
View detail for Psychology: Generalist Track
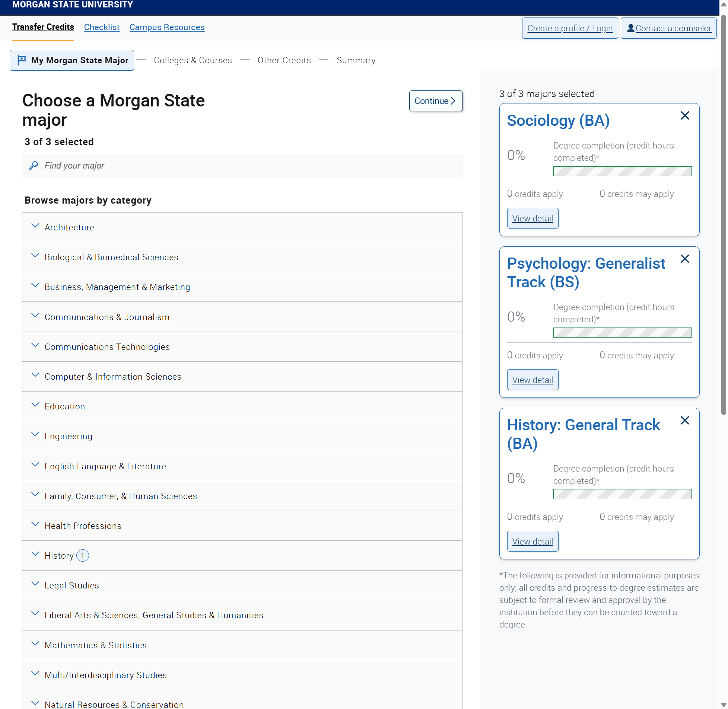point(533,380)
